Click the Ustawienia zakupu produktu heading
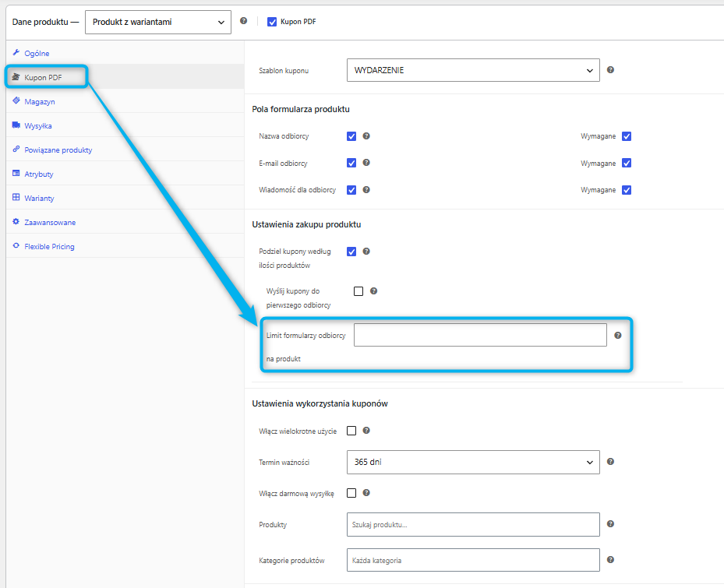724x588 pixels. 306,224
